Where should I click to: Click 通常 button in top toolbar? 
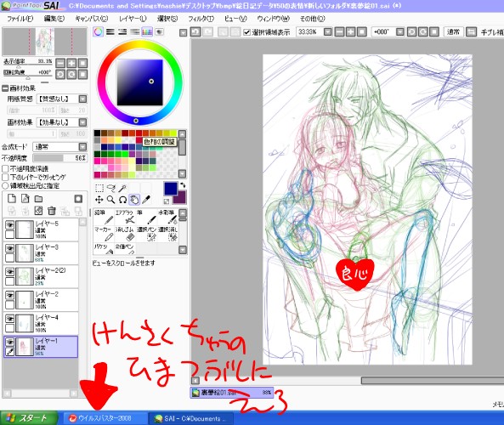point(453,31)
